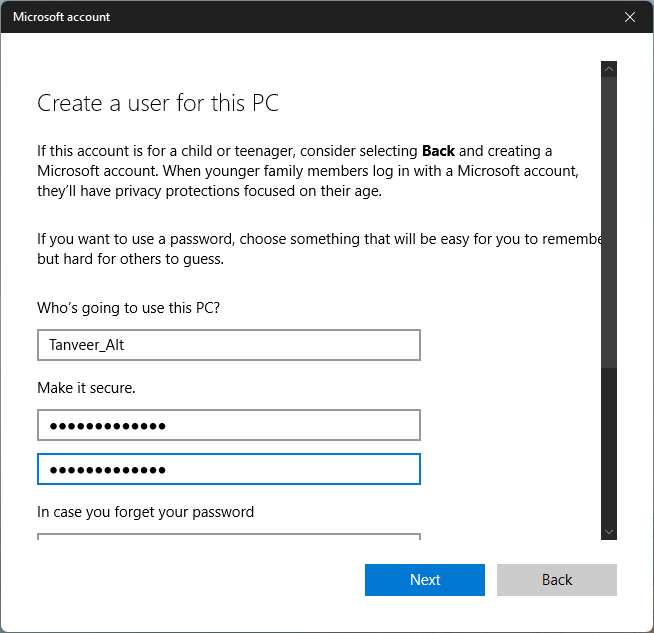This screenshot has height=633, width=654.
Task: Click the 'Who's going to use this PC?' label
Action: click(128, 308)
